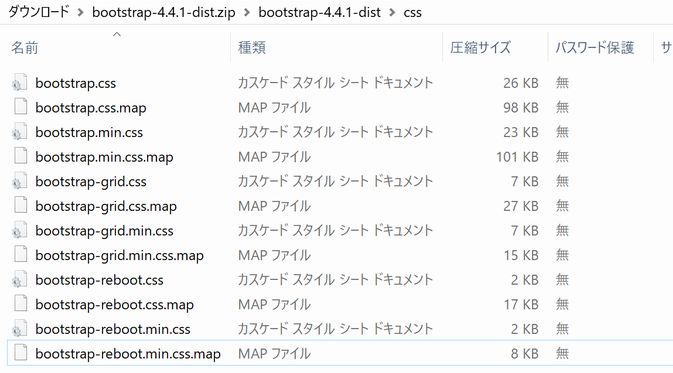The image size is (673, 373).
Task: Select the file name bootstrap-reboot.min.css
Action: point(113,330)
